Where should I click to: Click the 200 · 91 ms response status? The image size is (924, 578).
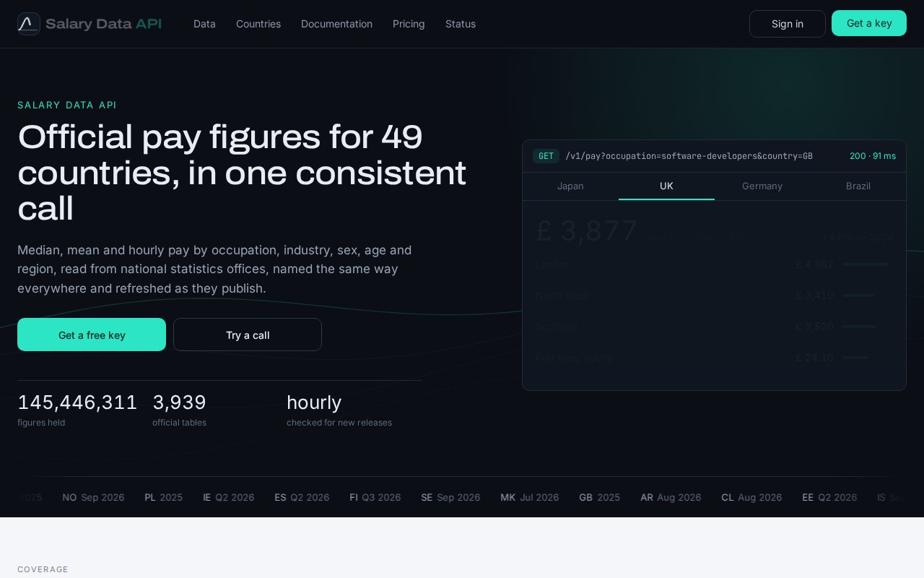[873, 156]
